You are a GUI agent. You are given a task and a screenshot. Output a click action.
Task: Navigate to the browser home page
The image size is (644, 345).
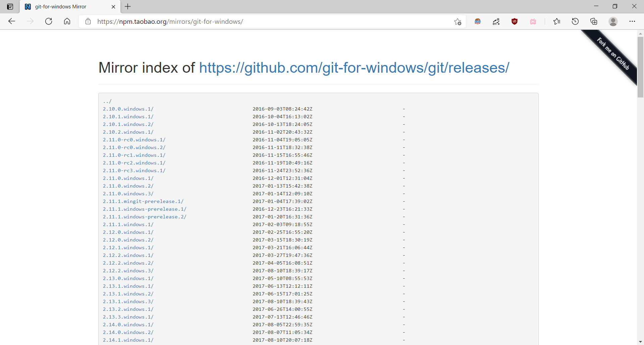click(x=67, y=21)
